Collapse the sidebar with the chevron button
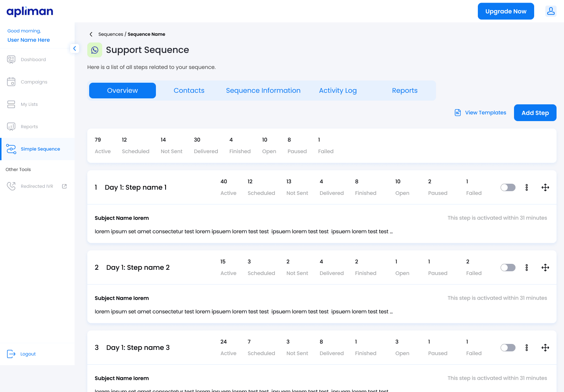This screenshot has height=392, width=564. point(75,48)
